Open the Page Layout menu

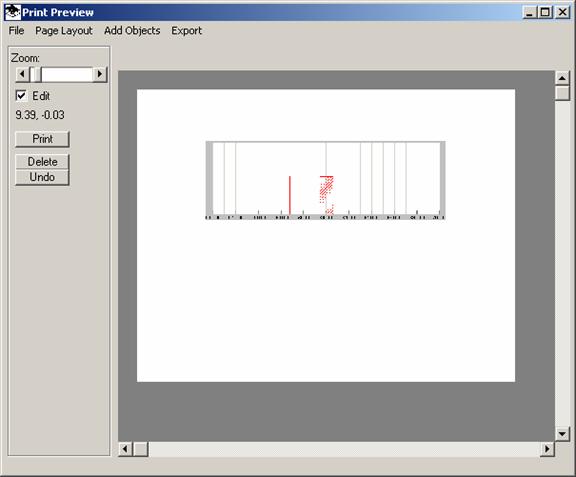[x=64, y=31]
